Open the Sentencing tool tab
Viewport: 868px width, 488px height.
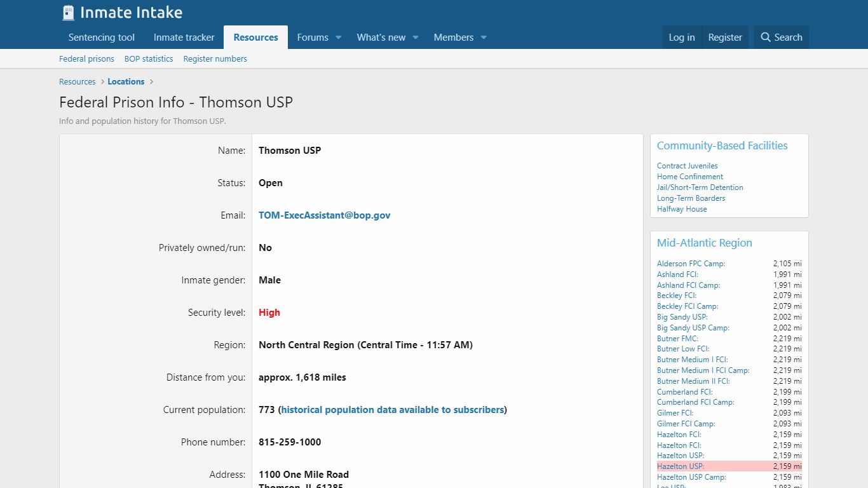coord(102,37)
